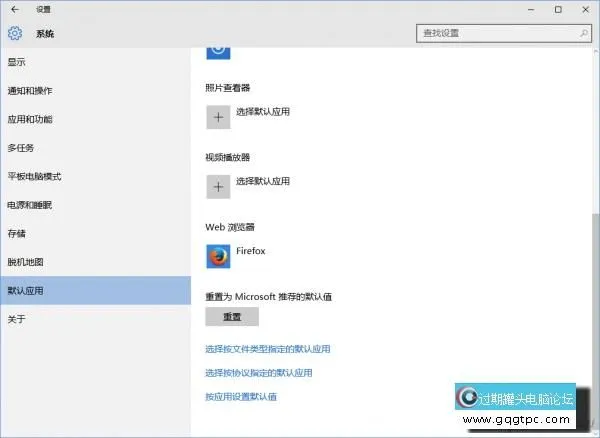Open 电源和睡眠 settings

pyautogui.click(x=30, y=205)
